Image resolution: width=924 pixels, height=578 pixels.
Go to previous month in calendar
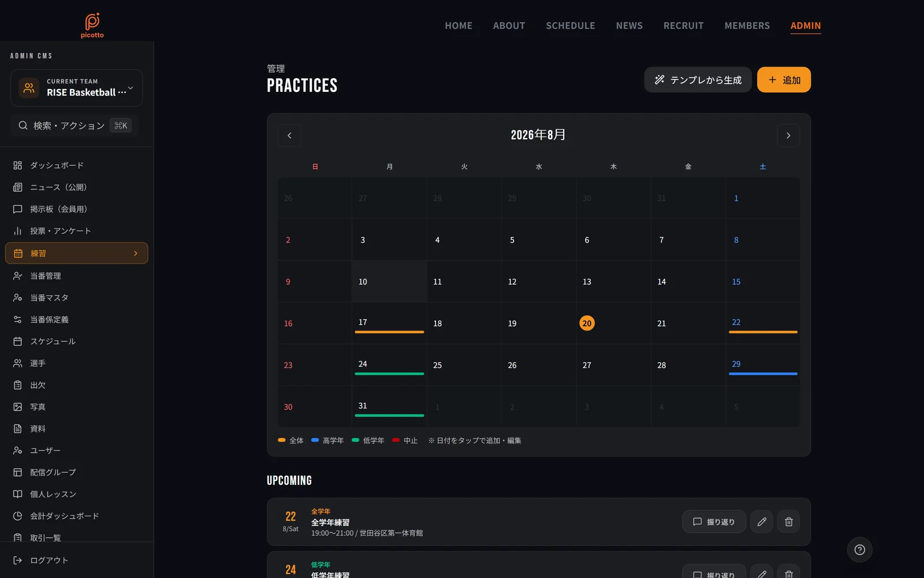[289, 135]
